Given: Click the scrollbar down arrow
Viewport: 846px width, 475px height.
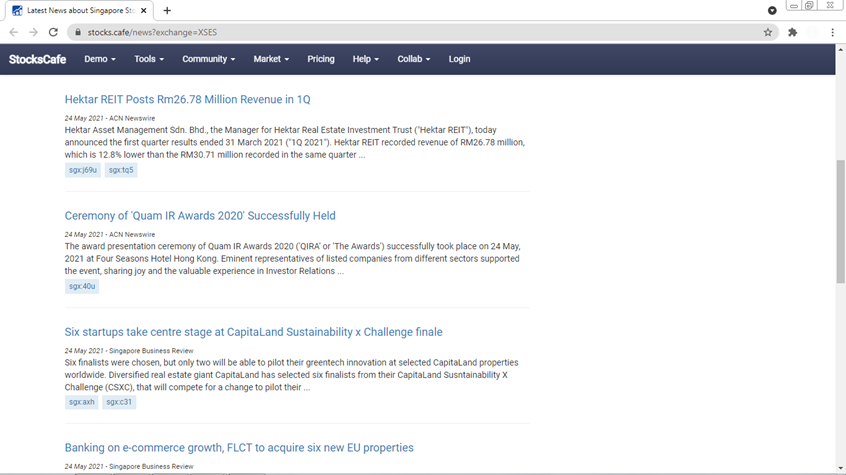Looking at the screenshot, I should (x=841, y=469).
